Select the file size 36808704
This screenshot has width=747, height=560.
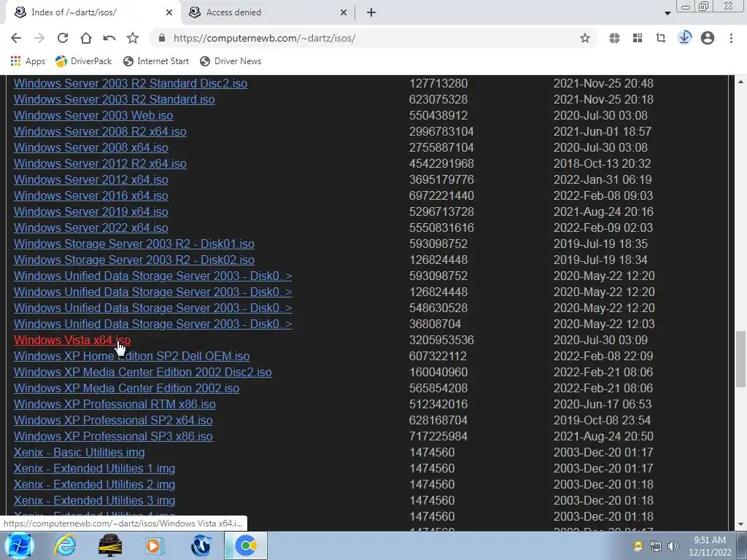(x=435, y=324)
